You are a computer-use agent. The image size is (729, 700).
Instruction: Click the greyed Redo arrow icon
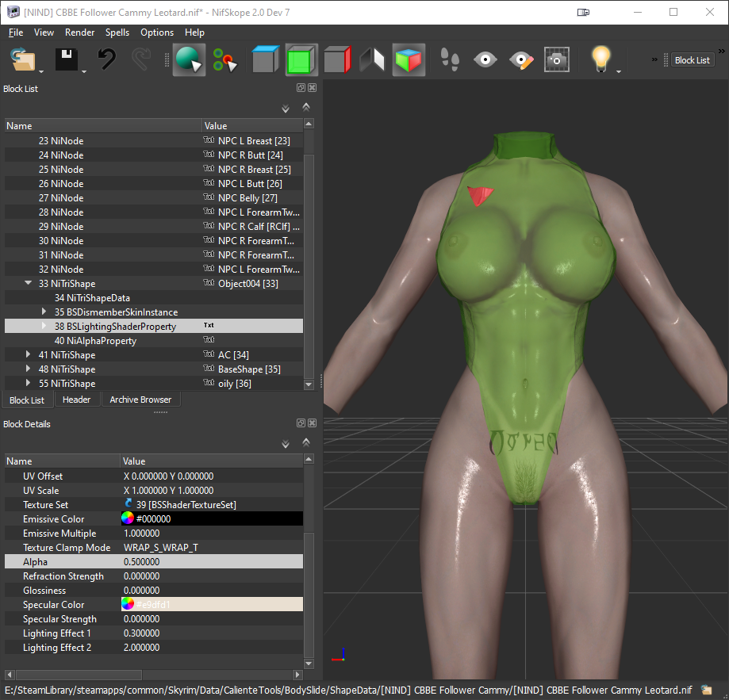click(141, 60)
